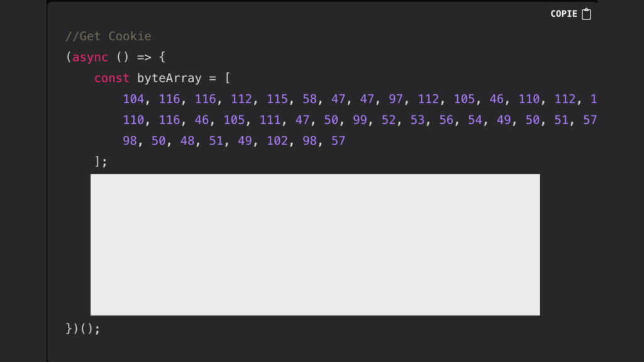Click the number 56 in the second row
644x362 pixels.
446,120
